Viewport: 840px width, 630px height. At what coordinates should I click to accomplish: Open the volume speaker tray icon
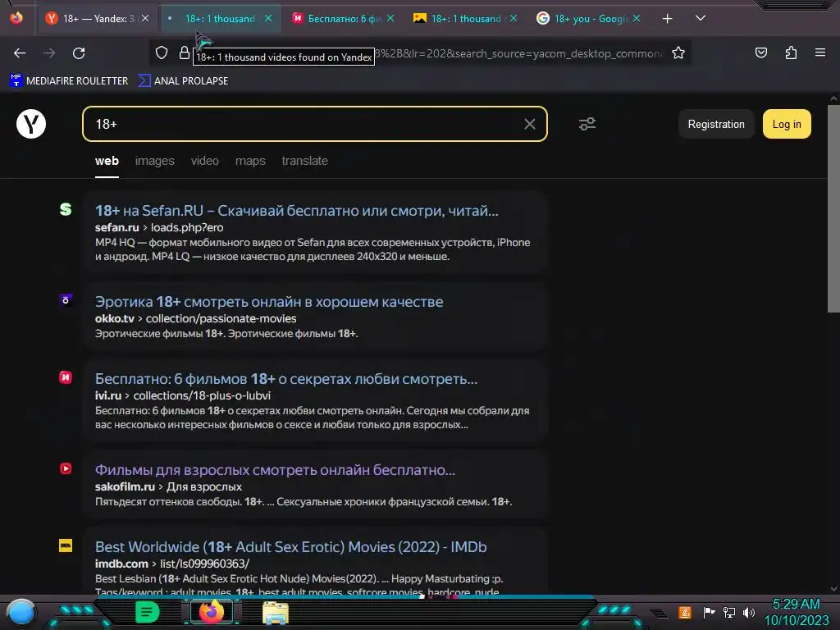pyautogui.click(x=749, y=612)
